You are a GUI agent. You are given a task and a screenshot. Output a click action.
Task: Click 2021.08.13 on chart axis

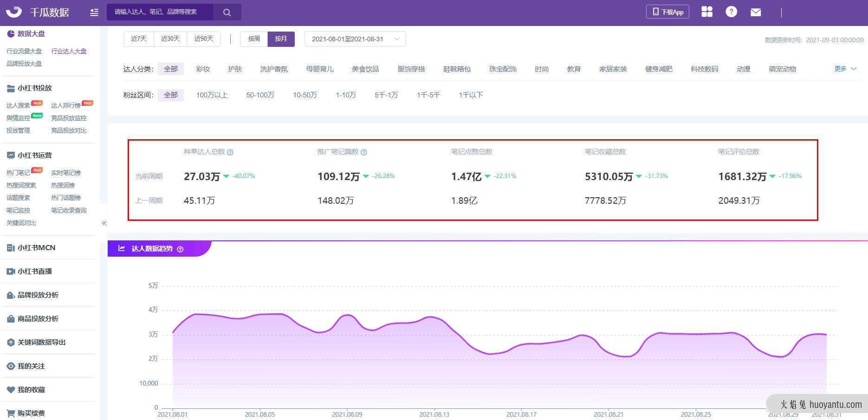pos(434,414)
